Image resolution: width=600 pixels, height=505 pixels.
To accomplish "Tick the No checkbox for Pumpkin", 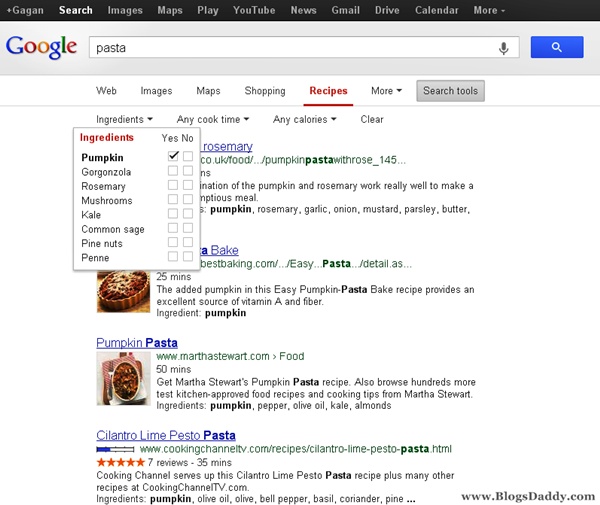I will 188,156.
